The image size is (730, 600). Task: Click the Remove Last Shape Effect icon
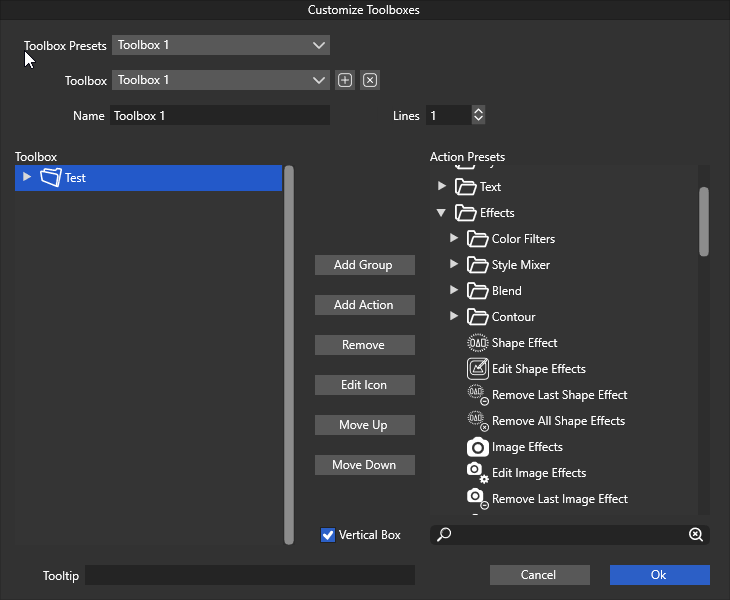coord(478,395)
